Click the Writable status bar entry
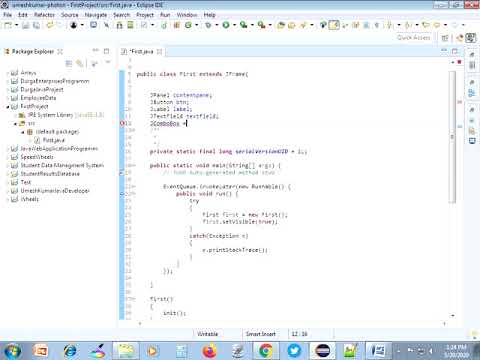Viewport: 480px width, 360px height. (x=207, y=334)
